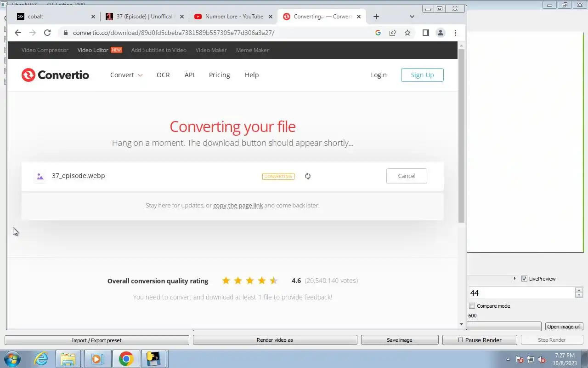Click the Convertio logo
The width and height of the screenshot is (588, 368).
[x=55, y=75]
